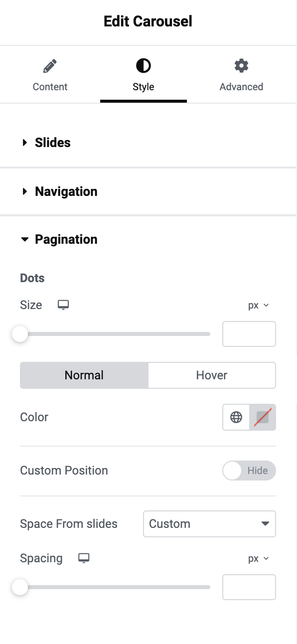Click the crossed-out color swatch
Viewport: 297px width, 644px height.
(262, 417)
